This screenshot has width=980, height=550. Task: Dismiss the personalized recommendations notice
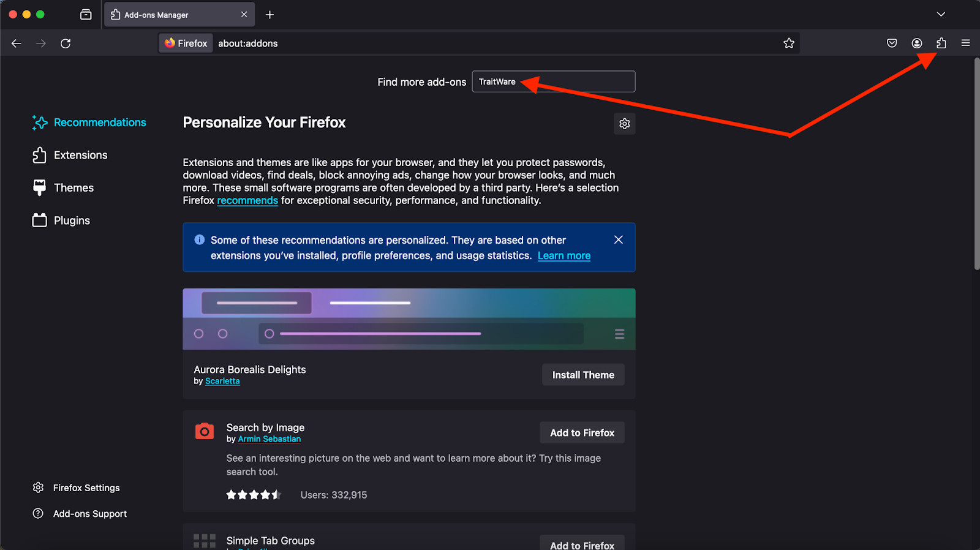(619, 239)
